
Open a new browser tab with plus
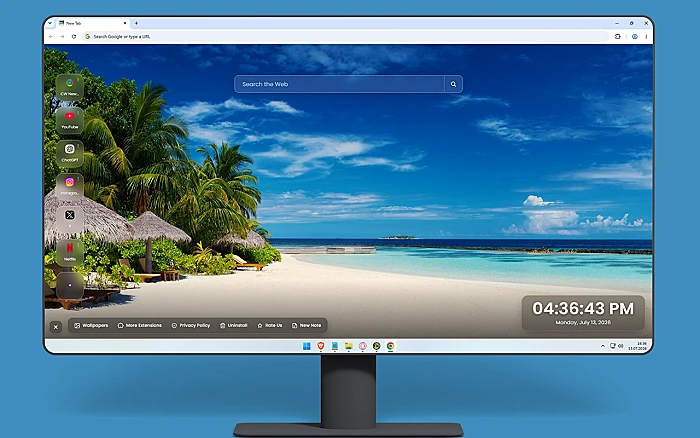pyautogui.click(x=136, y=23)
